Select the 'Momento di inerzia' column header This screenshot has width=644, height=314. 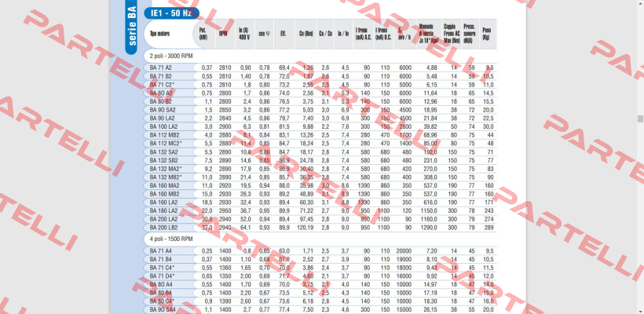click(x=429, y=34)
